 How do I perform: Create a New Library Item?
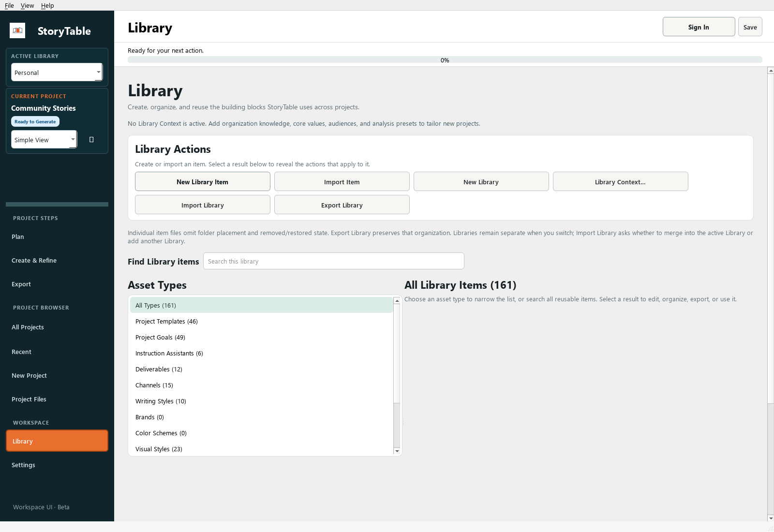coord(202,182)
